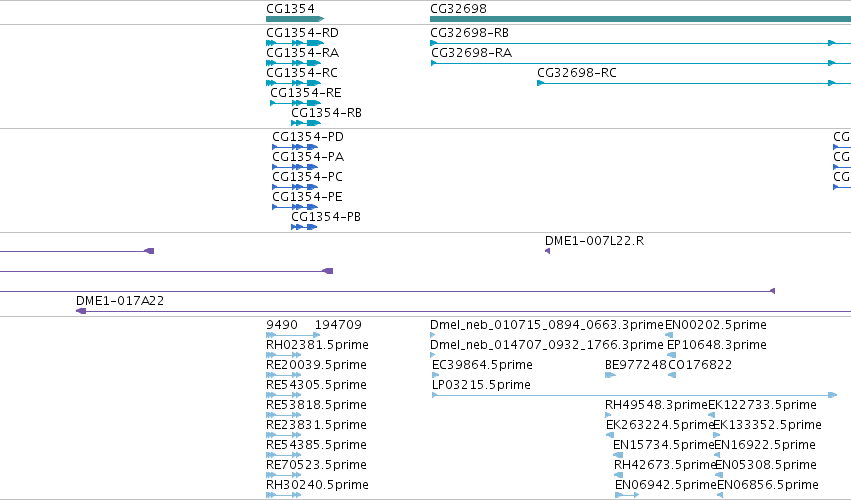This screenshot has width=851, height=500.
Task: Click transcript label CG1354-RB
Action: click(326, 113)
